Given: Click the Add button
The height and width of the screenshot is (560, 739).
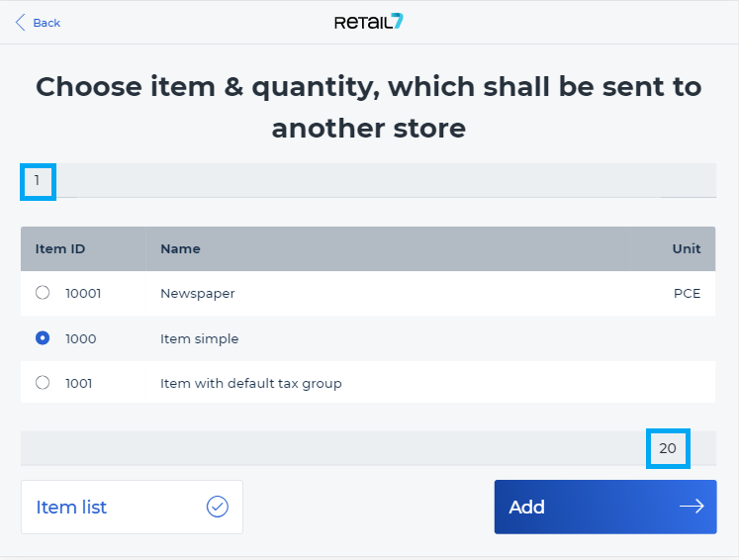Looking at the screenshot, I should (605, 507).
